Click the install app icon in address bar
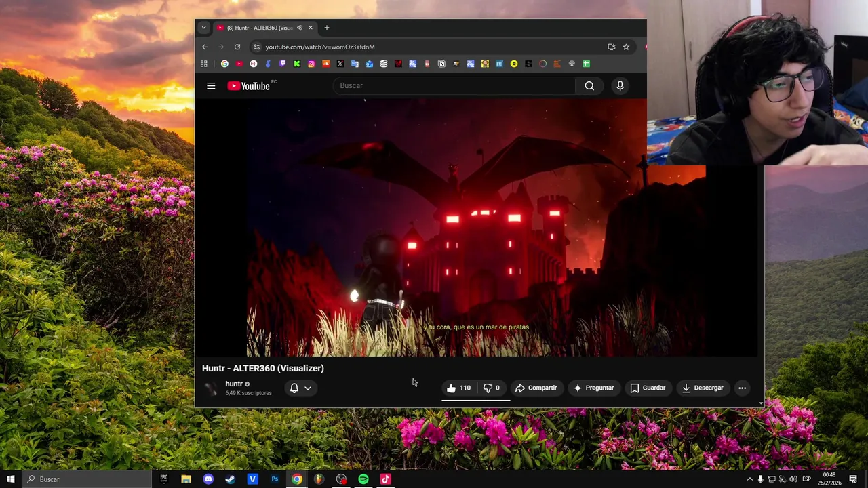Screen dimensions: 868x488 (611, 47)
